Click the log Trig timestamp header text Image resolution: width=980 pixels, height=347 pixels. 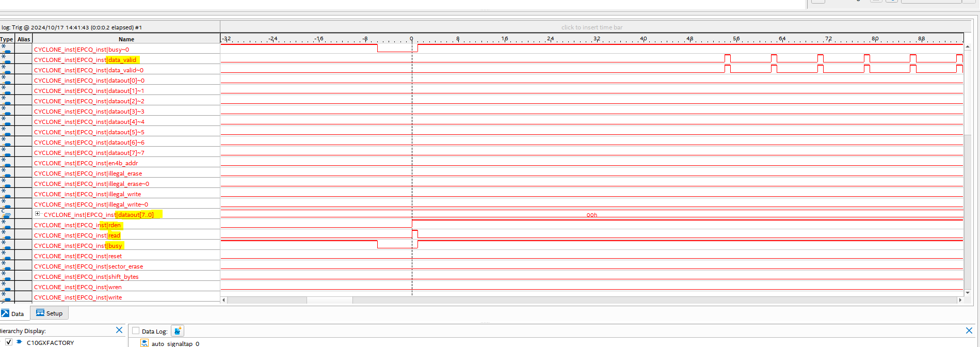71,27
